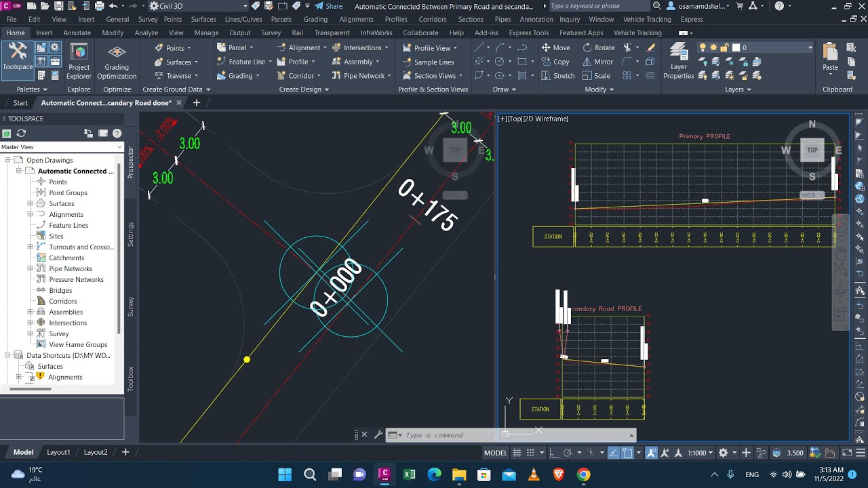The image size is (868, 488).
Task: Open the status bar Customization menu icon
Action: [x=859, y=453]
